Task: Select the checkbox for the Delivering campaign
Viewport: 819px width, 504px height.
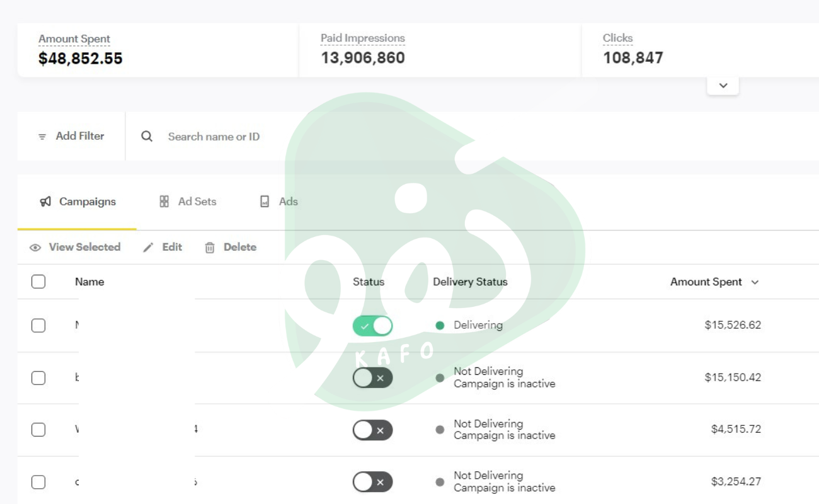Action: (38, 326)
